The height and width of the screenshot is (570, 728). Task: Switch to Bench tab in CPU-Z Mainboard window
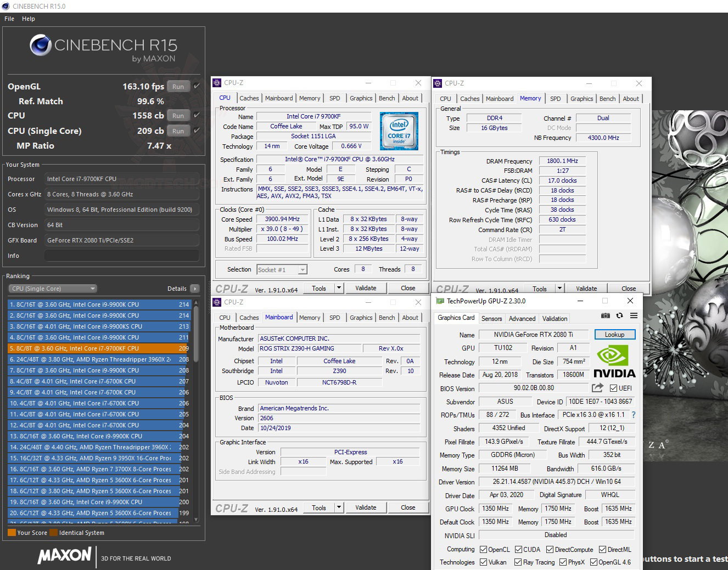pyautogui.click(x=387, y=318)
